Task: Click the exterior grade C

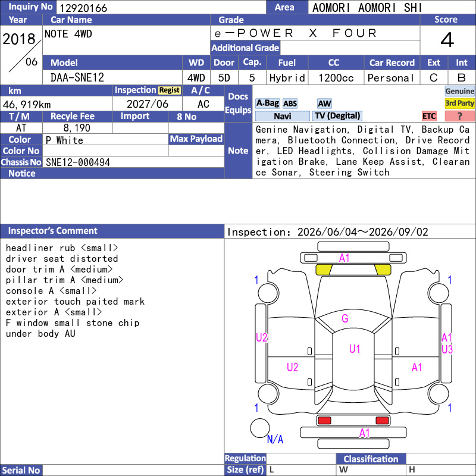Action: [434, 78]
